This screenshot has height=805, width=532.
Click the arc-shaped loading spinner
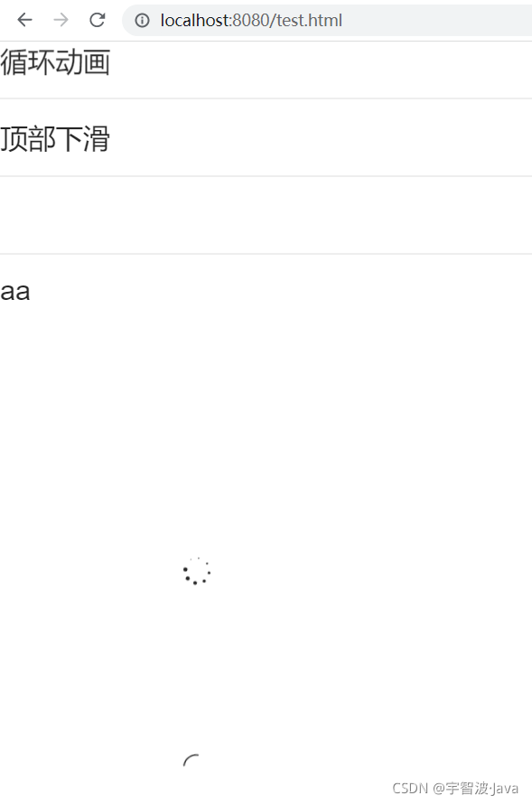pos(191,760)
